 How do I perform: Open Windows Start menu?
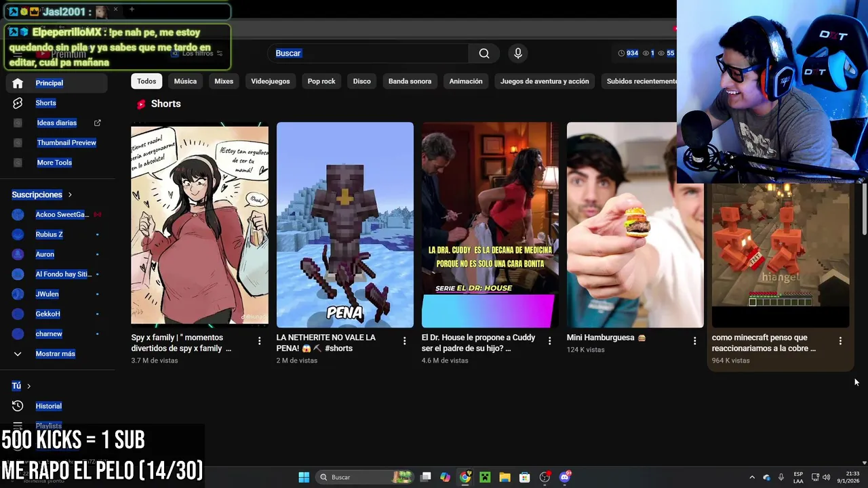tap(304, 477)
